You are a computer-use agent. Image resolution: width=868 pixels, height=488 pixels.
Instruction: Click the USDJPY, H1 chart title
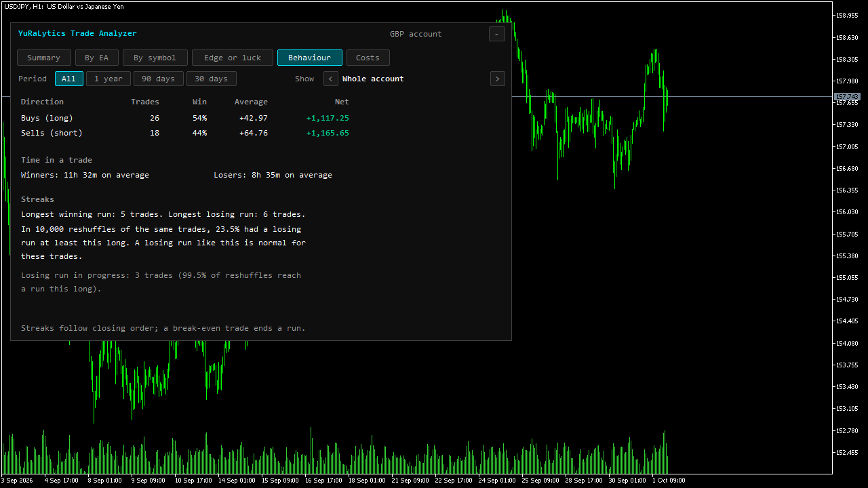(62, 6)
